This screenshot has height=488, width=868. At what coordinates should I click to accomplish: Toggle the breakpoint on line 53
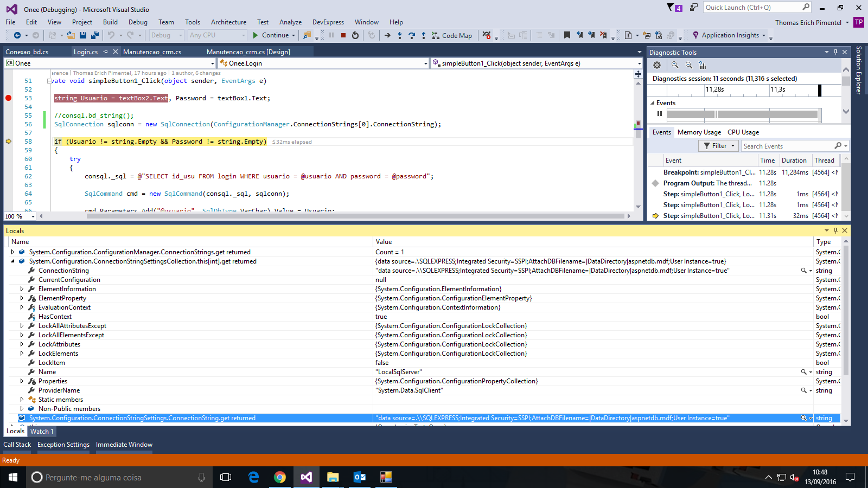point(8,98)
